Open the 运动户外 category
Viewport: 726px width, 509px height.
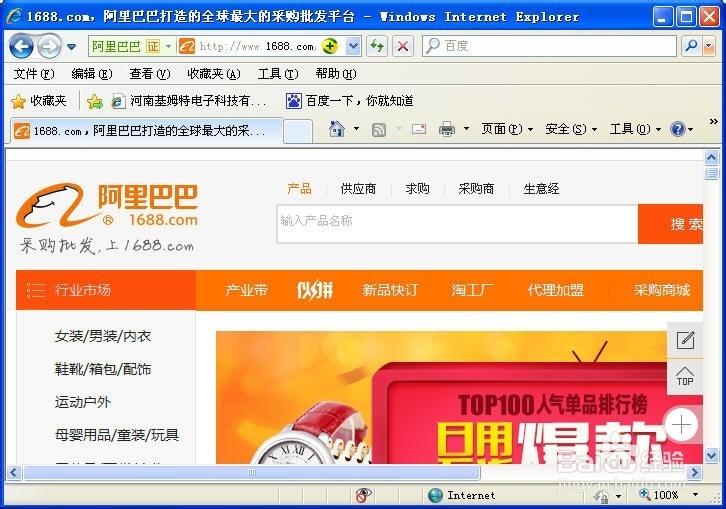82,402
